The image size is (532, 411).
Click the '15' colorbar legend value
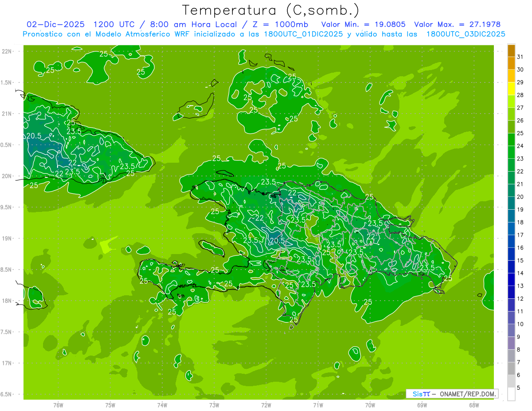(x=520, y=261)
